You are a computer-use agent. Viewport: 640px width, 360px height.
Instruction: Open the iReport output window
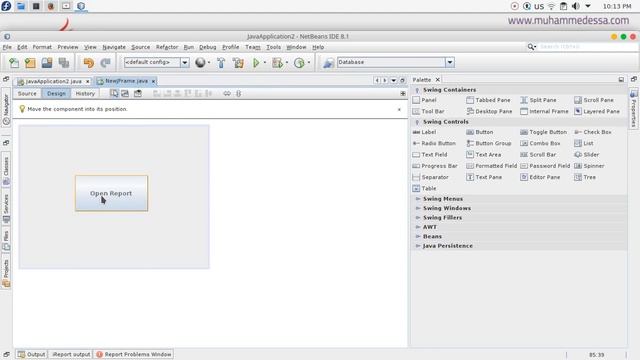(x=71, y=354)
